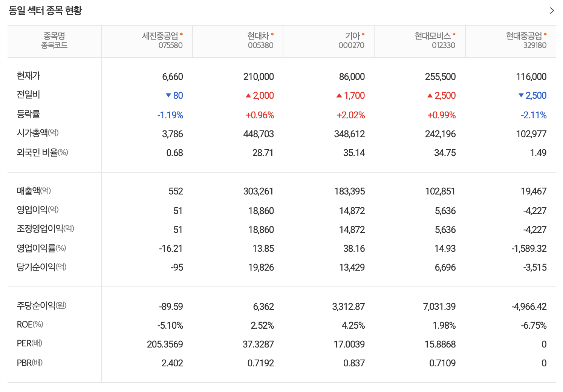
Task: Click the +0.96% change rate
Action: (260, 115)
